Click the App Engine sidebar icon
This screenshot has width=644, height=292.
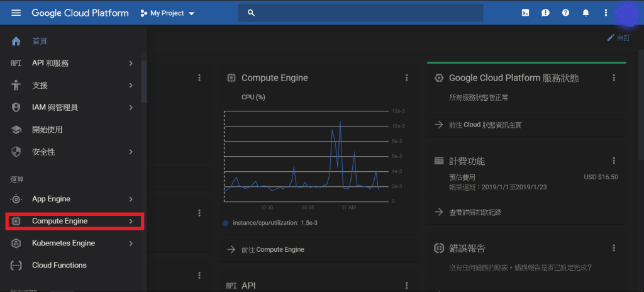pos(16,199)
